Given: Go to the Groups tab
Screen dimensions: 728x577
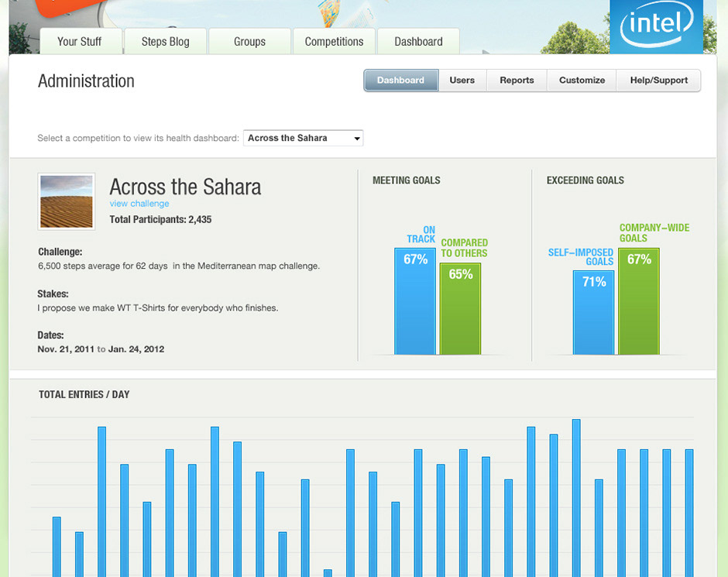Looking at the screenshot, I should [249, 42].
